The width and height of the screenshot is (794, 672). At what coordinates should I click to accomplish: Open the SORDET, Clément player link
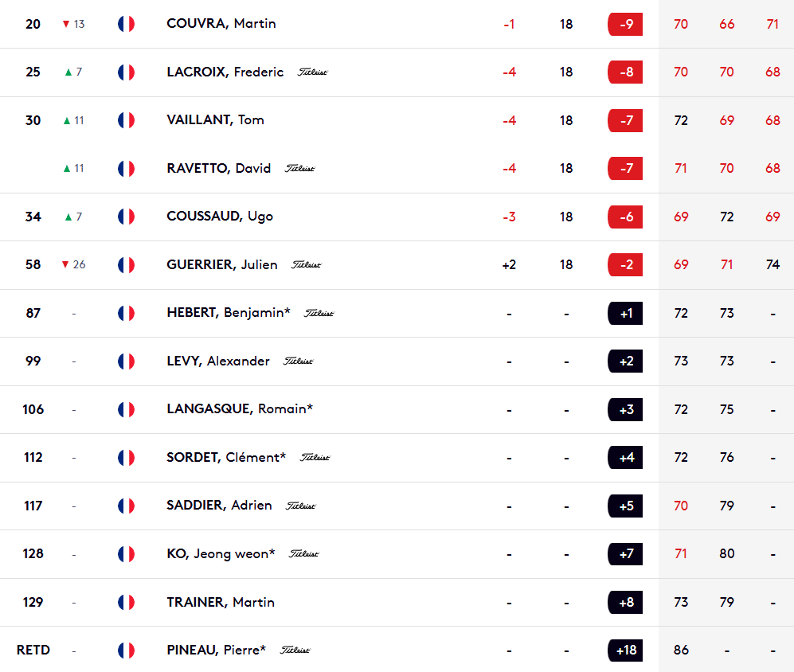(225, 458)
